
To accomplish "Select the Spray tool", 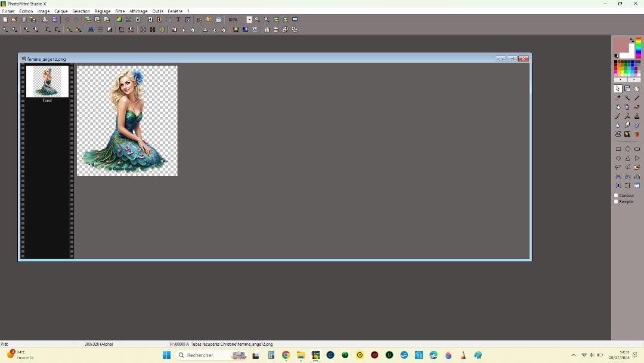I will tap(627, 107).
